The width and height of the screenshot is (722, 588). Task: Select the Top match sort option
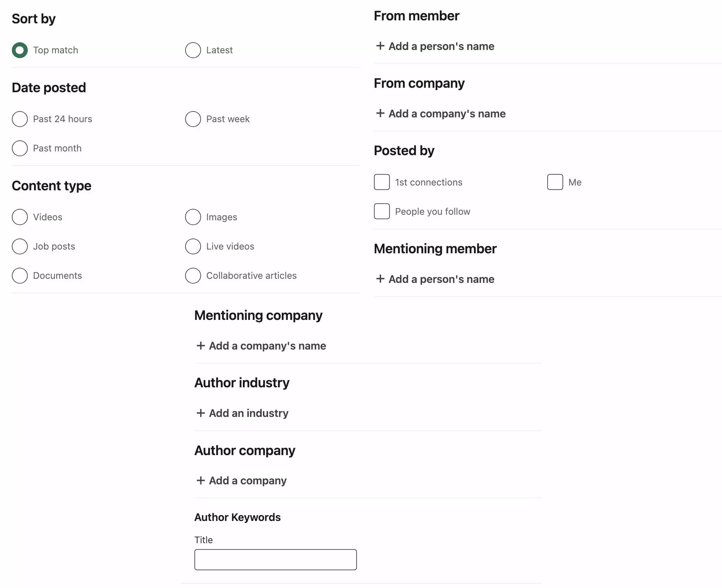coord(20,50)
